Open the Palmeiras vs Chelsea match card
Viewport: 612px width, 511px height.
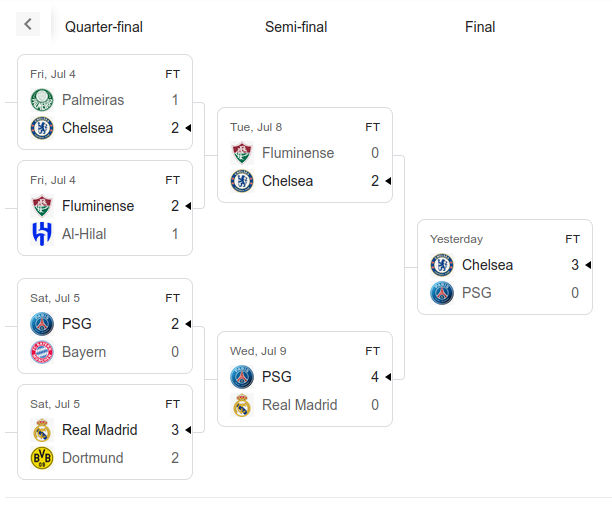coord(105,102)
